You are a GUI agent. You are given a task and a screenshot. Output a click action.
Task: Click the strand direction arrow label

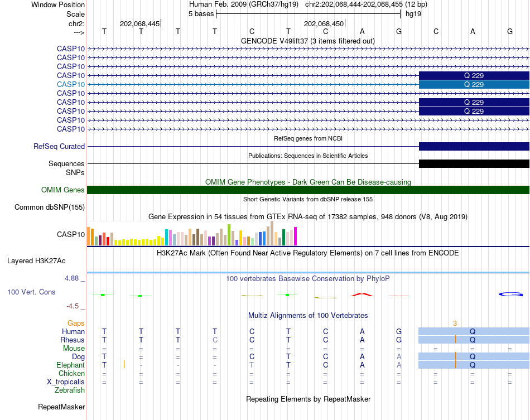coord(79,33)
